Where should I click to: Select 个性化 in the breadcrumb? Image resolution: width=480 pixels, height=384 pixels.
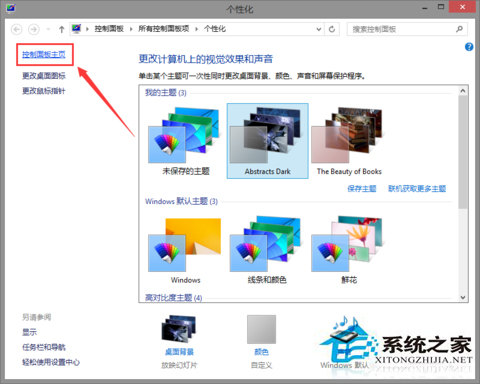[215, 29]
